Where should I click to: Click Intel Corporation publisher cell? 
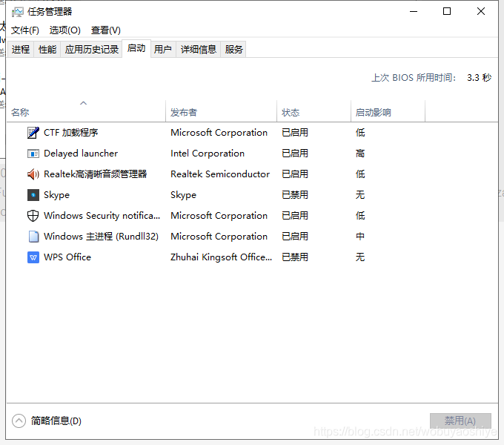click(208, 154)
